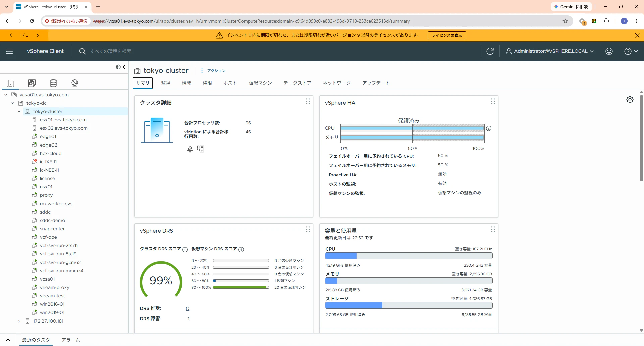Switch to Hosts and Clusters inventory view
Image resolution: width=644 pixels, height=346 pixels.
click(x=10, y=83)
